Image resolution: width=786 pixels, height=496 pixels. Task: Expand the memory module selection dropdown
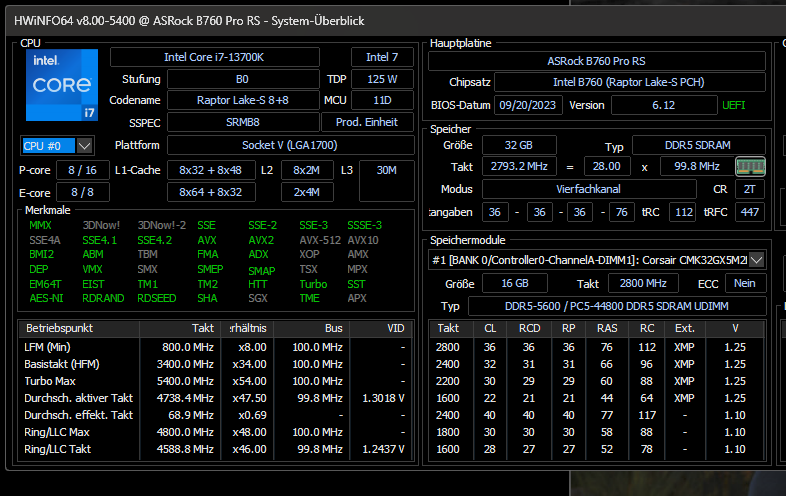coord(756,260)
